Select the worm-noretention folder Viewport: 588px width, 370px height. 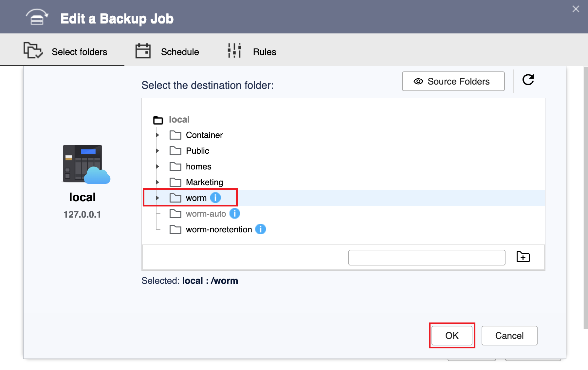click(x=219, y=229)
